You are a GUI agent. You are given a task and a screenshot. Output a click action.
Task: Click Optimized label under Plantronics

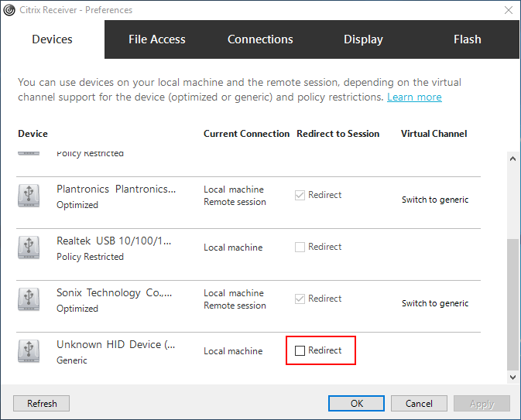coord(77,205)
